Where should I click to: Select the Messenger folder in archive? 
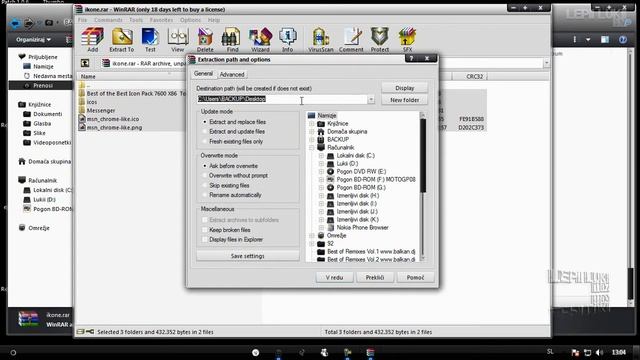101,110
